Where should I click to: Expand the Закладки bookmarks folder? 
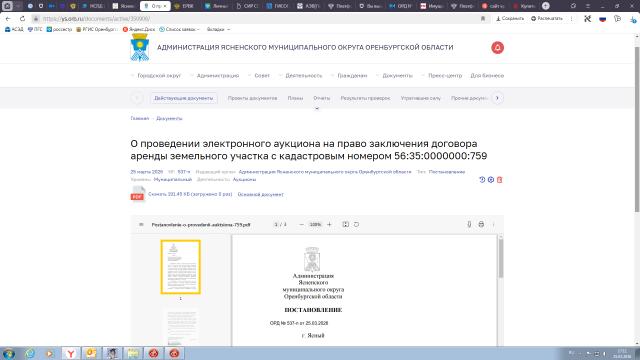[218, 29]
